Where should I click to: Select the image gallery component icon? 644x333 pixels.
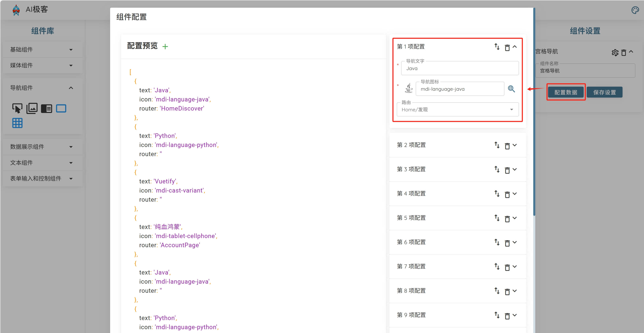point(32,108)
